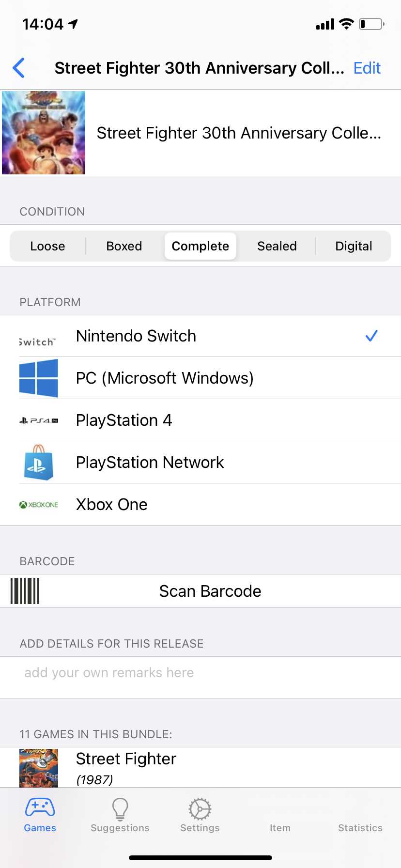Set condition to Boxed
The width and height of the screenshot is (401, 868).
(124, 246)
